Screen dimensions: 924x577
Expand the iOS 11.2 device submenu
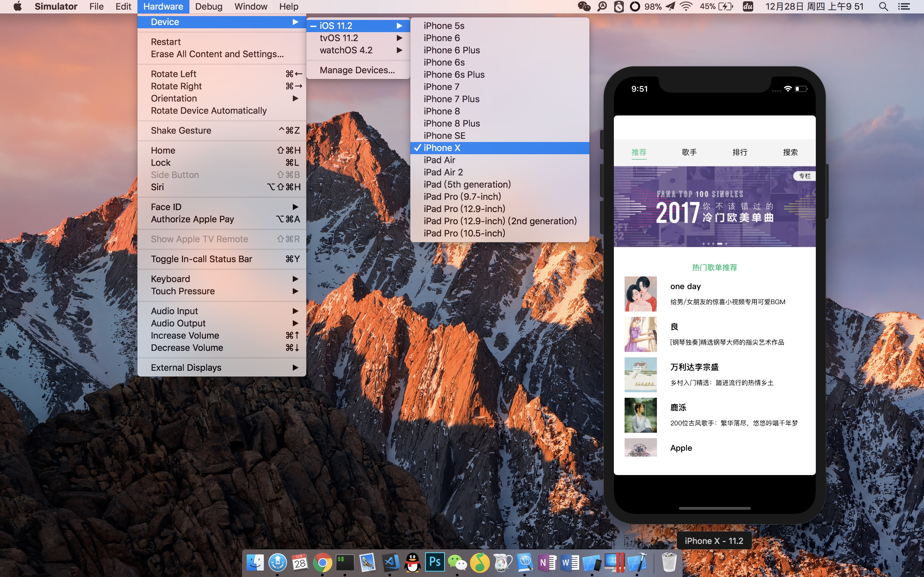[358, 26]
